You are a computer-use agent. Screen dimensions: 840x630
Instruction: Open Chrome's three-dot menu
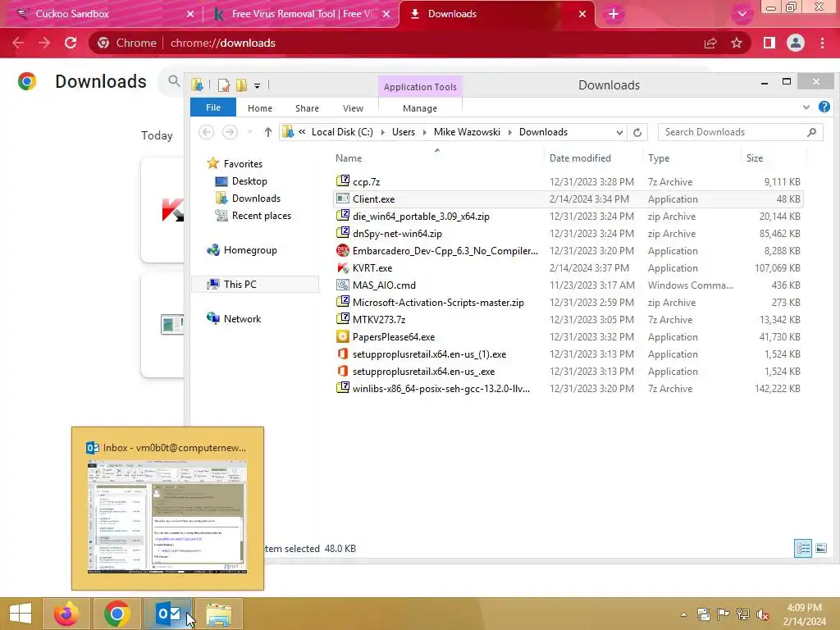822,43
